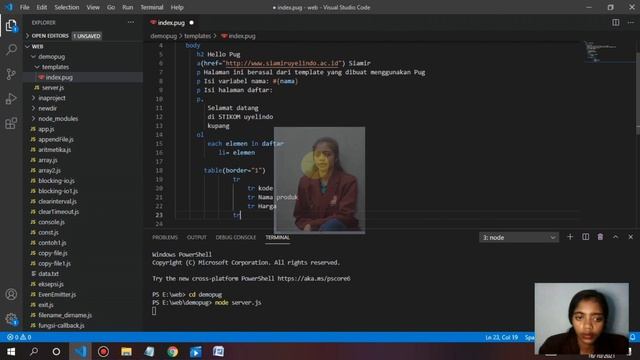Click the aka.ms/pscore6 link in terminal
The height and width of the screenshot is (360, 640).
click(314, 278)
